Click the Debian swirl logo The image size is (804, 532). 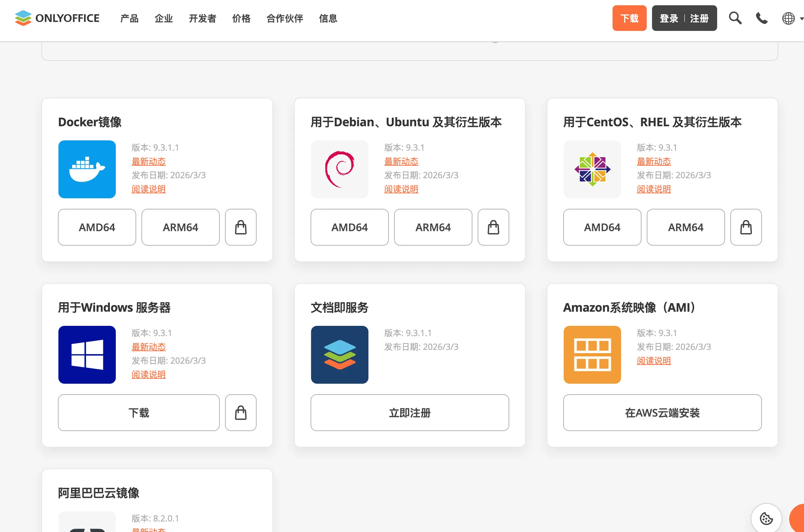point(339,169)
